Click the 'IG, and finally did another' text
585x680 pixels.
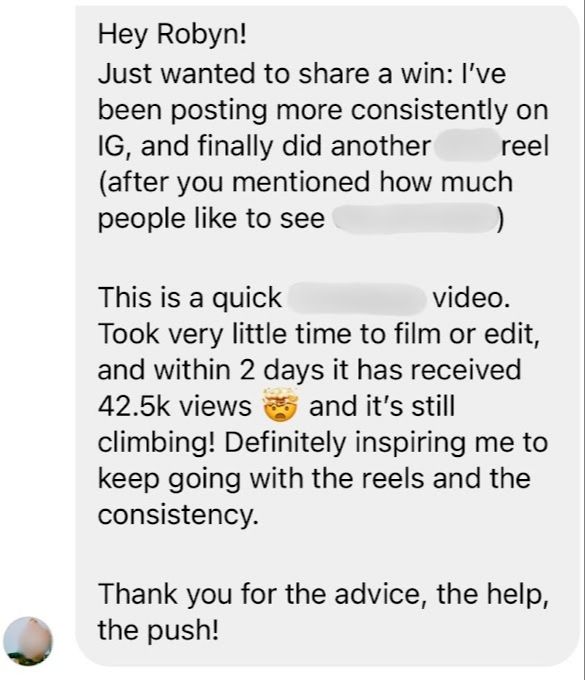(264, 146)
